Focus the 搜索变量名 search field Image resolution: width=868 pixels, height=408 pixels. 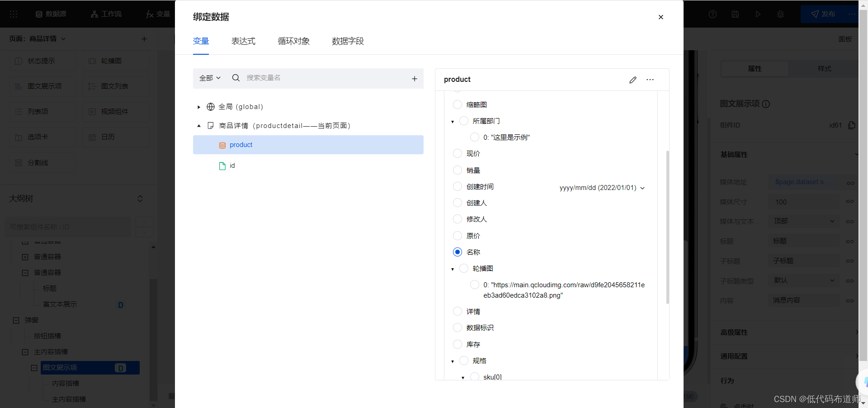click(325, 78)
